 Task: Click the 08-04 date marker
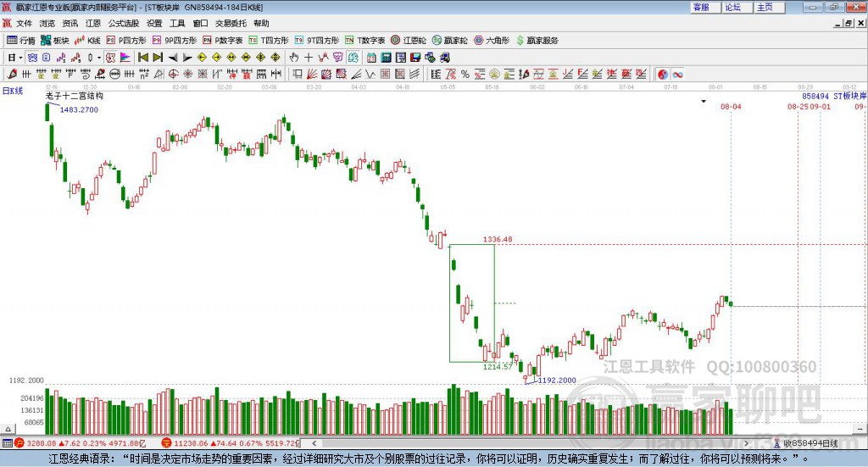tap(731, 106)
